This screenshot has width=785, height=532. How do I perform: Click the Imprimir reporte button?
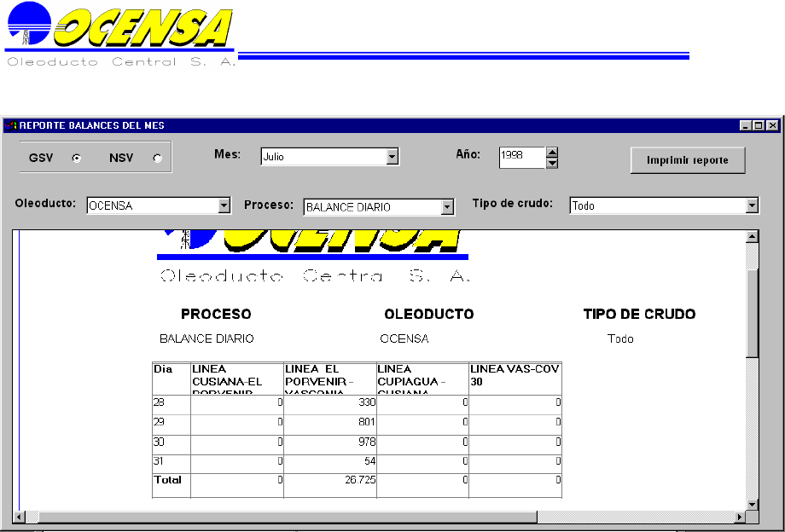[688, 160]
